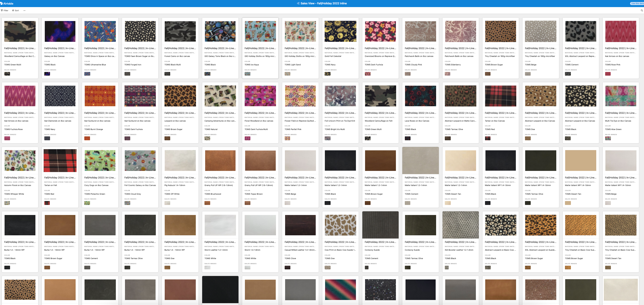644x305 pixels.
Task: Click Galaxy on 8oz Canvas sales image thumbnail
Action: tap(47, 74)
